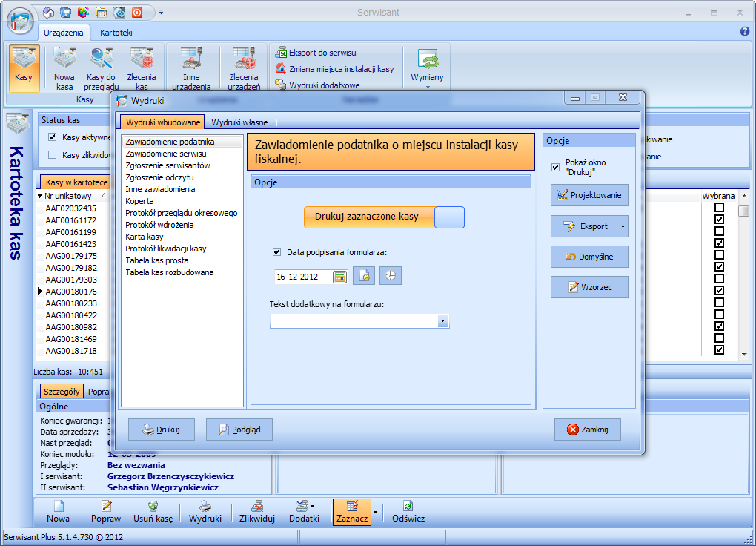Open the Wymiany ribbon dropdown
Image resolution: width=756 pixels, height=546 pixels.
427,68
